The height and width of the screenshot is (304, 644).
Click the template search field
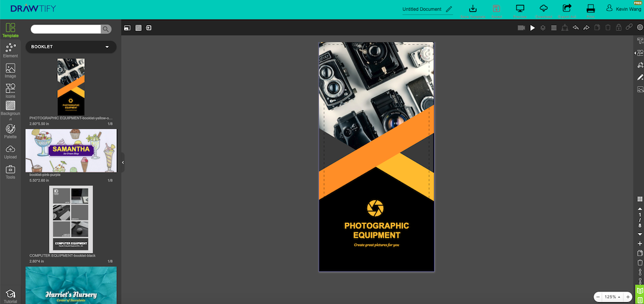pos(66,29)
